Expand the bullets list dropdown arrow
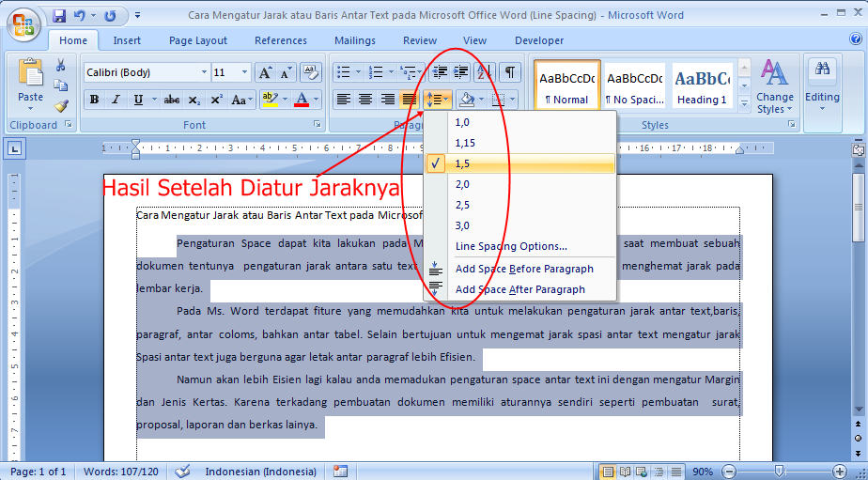This screenshot has height=480, width=868. pos(358,72)
